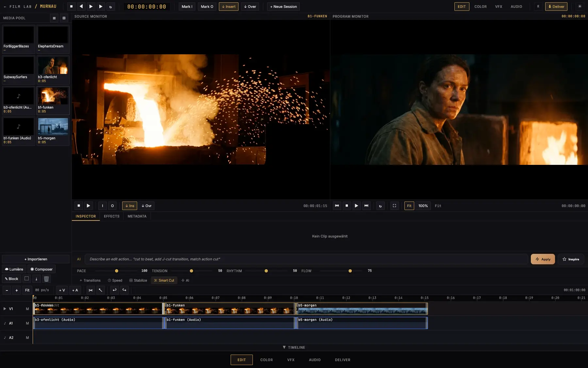Stop source monitor playback
The image size is (588, 368).
(x=79, y=206)
